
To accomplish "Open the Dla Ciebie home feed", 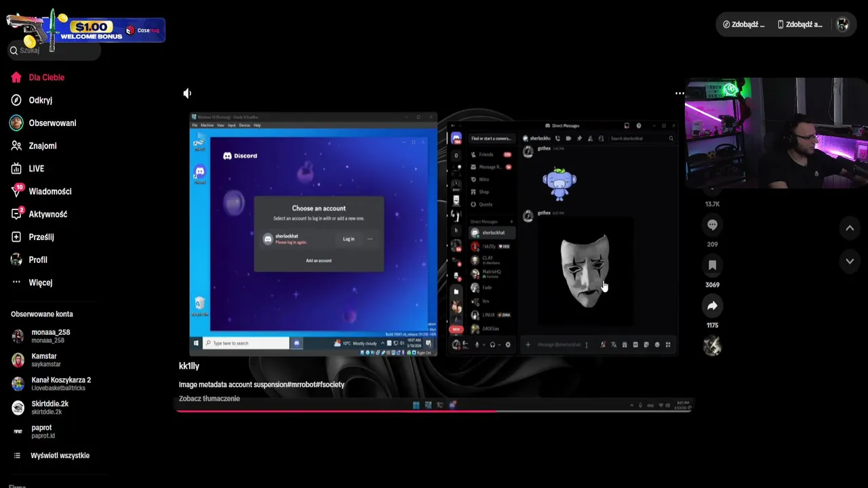I will click(x=38, y=77).
